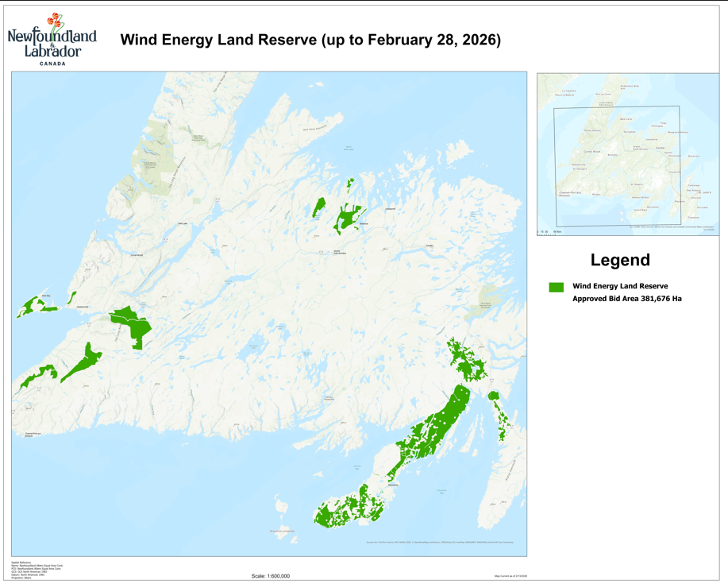Click the Map Current as of date text
Screen dimensions: 728x584
[x=510, y=576]
